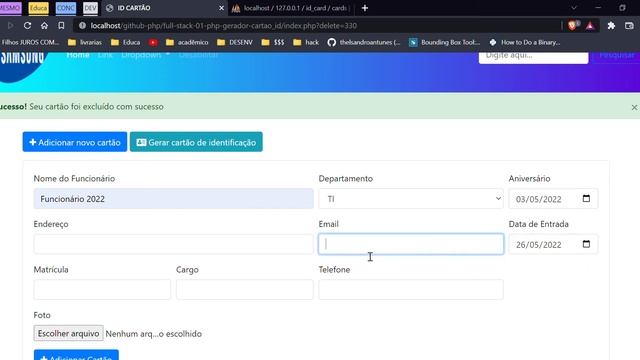Open Aniversário date picker calendar icon
640x360 pixels.
[x=586, y=198]
